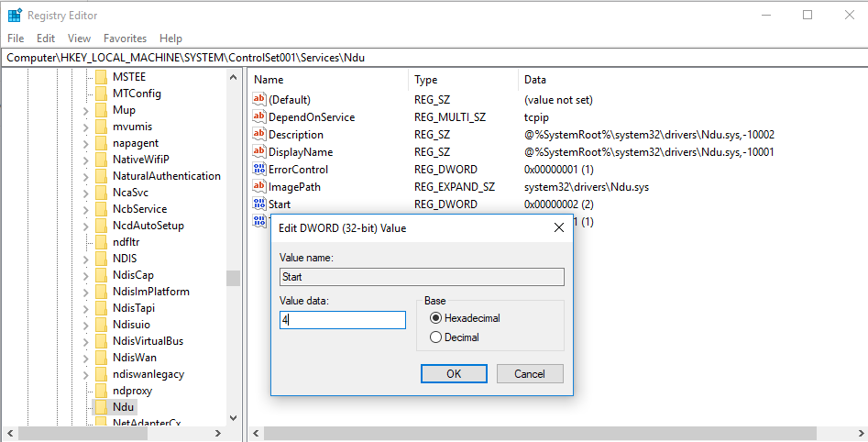This screenshot has width=868, height=442.
Task: Expand the NDIS key chevron
Action: (x=85, y=259)
